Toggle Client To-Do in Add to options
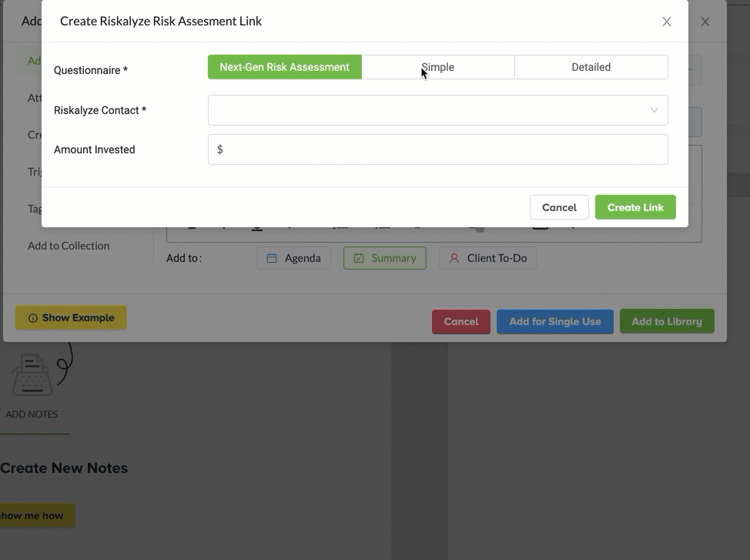750x560 pixels. click(x=487, y=258)
